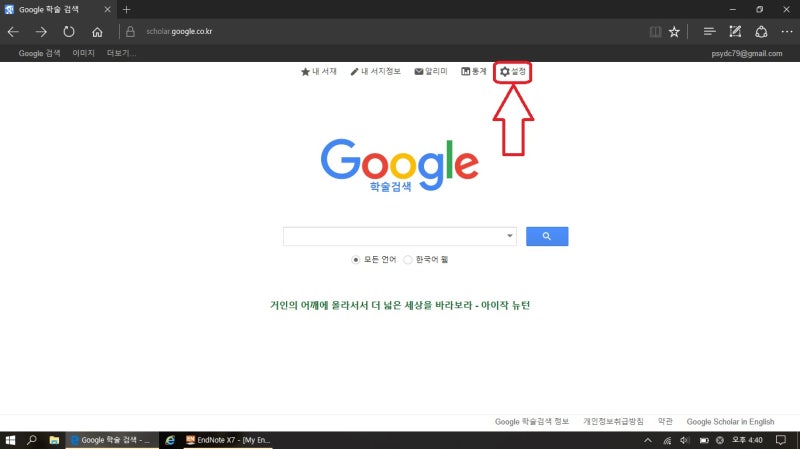The width and height of the screenshot is (800, 449).
Task: Open a new browser tab
Action: (127, 9)
